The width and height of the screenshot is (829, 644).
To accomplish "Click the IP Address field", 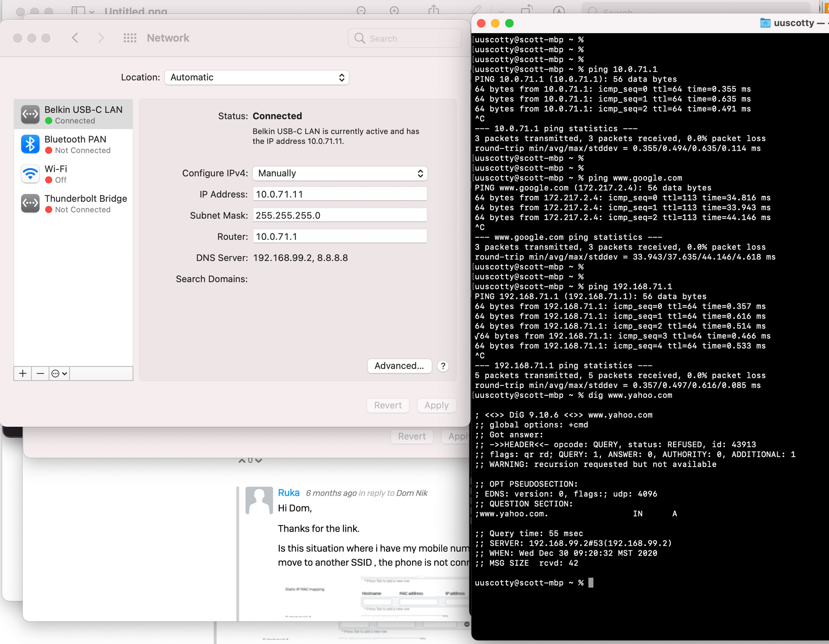I will click(x=340, y=194).
